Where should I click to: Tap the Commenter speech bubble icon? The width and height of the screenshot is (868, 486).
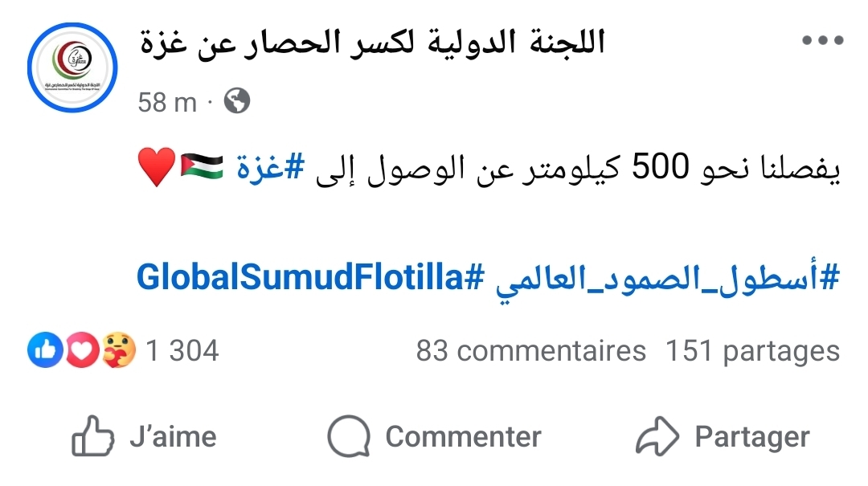(348, 437)
